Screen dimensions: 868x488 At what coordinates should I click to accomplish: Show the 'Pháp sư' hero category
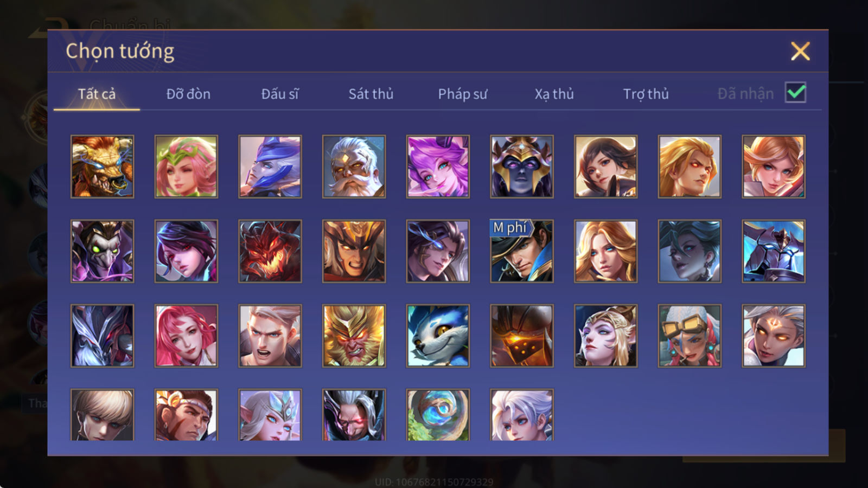point(463,94)
